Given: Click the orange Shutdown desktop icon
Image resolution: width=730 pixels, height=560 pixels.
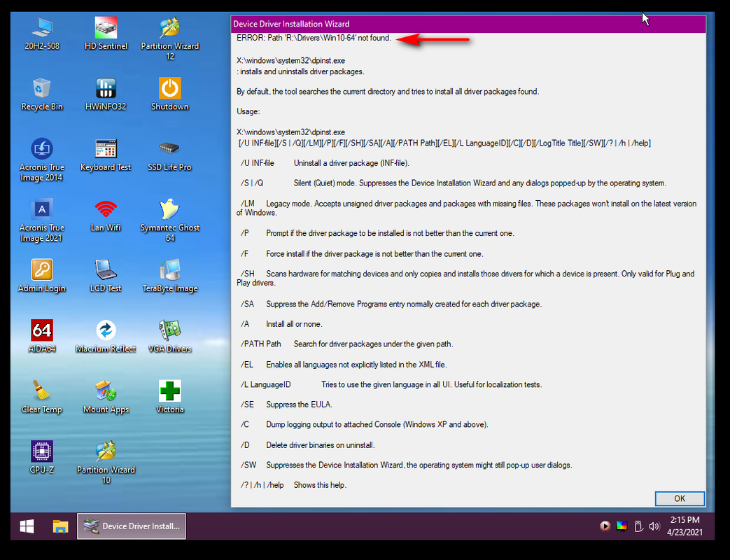Looking at the screenshot, I should (x=170, y=94).
